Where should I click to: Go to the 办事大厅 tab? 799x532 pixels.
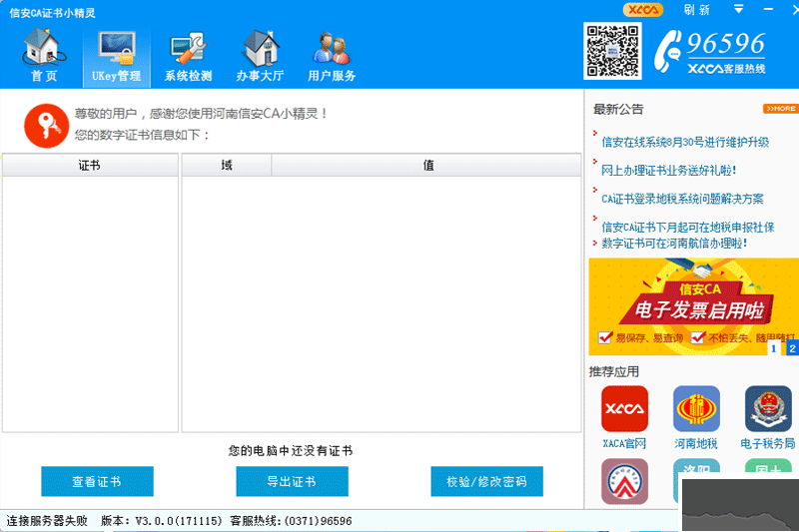coord(260,57)
